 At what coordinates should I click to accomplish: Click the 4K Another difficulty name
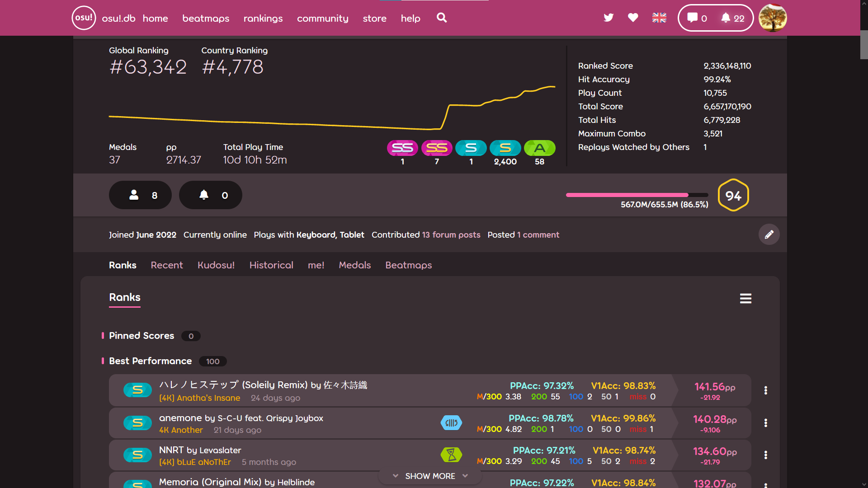click(x=181, y=430)
